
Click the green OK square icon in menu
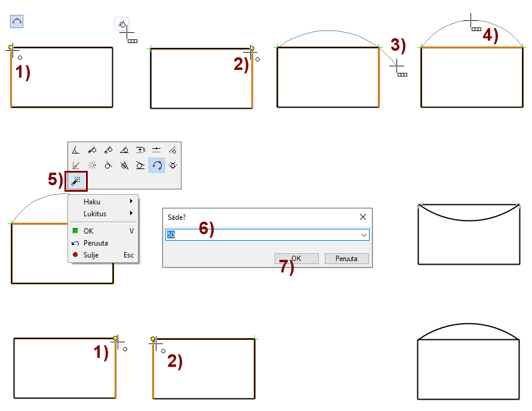pos(75,231)
